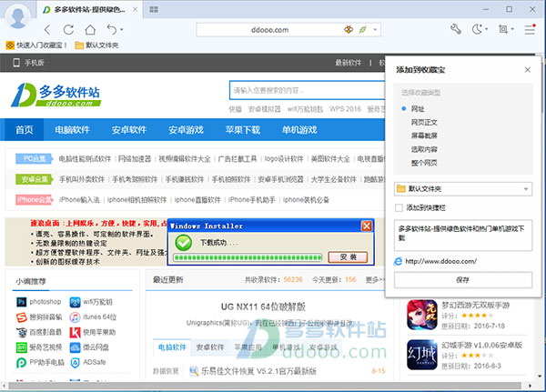Viewport: 546px width, 392px height.
Task: Click the bookmark title text field
Action: tap(463, 235)
